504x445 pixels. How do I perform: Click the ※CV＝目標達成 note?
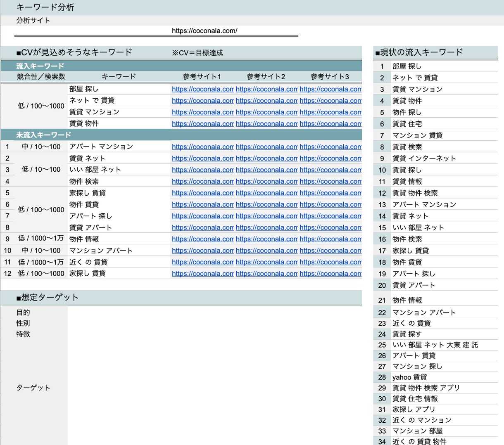coord(197,53)
